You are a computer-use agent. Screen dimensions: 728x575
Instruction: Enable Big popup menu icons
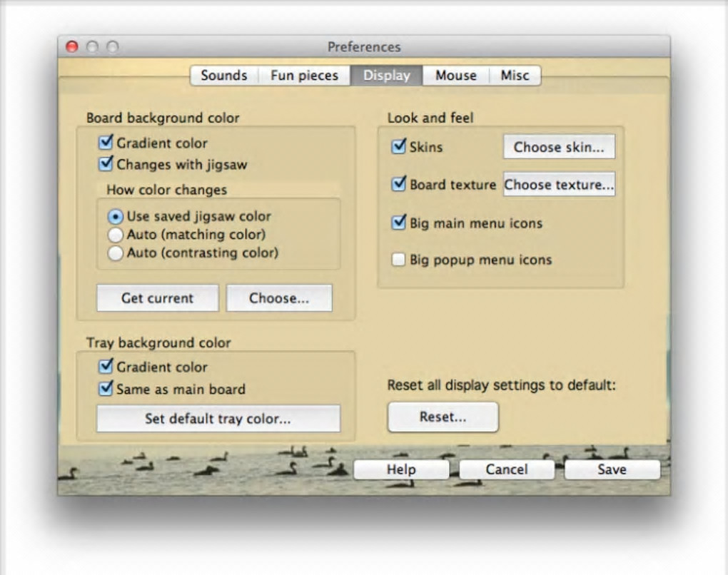click(399, 260)
